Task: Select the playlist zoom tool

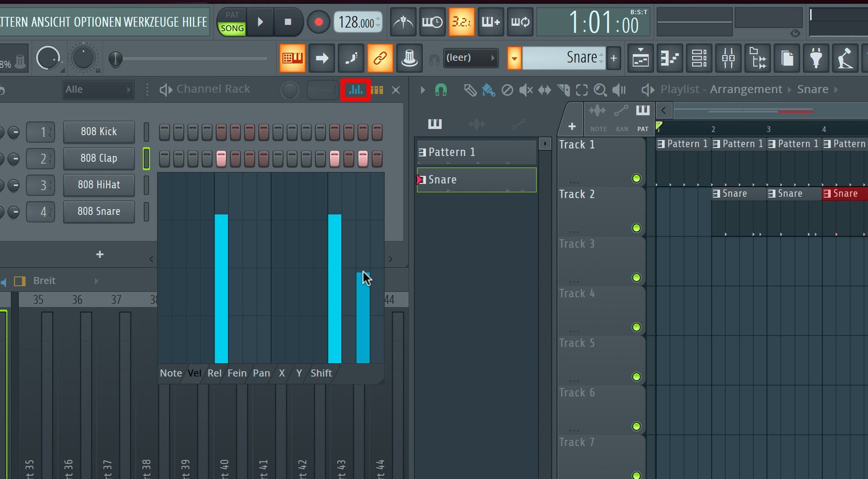Action: (600, 90)
